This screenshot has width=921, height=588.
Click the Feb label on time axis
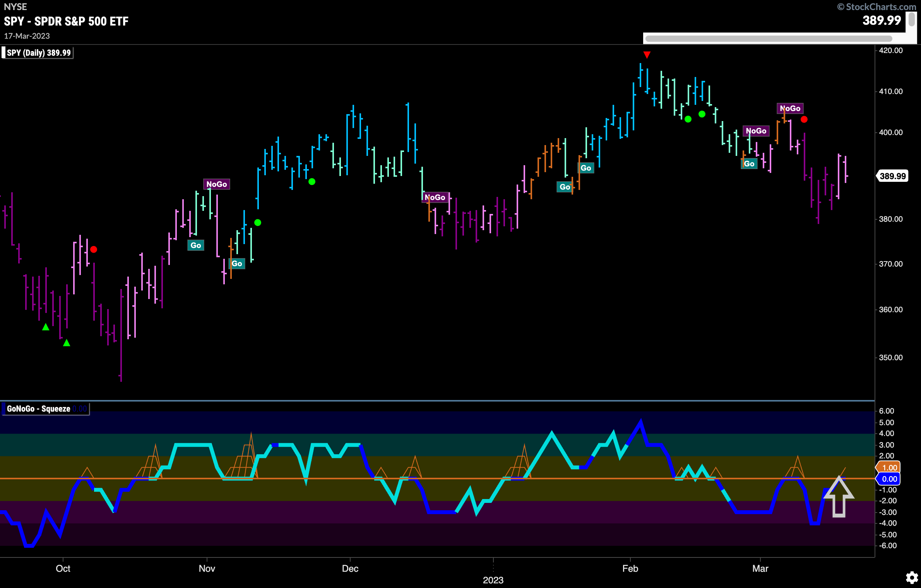click(x=630, y=568)
